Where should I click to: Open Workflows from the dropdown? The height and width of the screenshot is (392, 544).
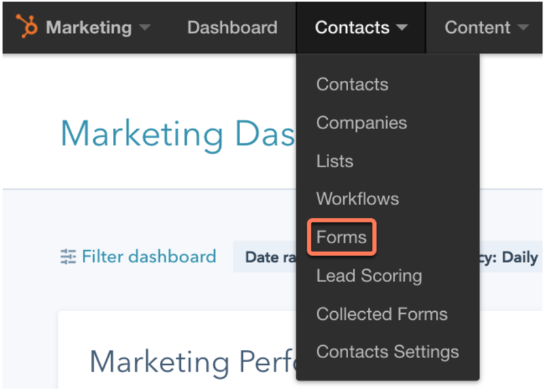357,199
